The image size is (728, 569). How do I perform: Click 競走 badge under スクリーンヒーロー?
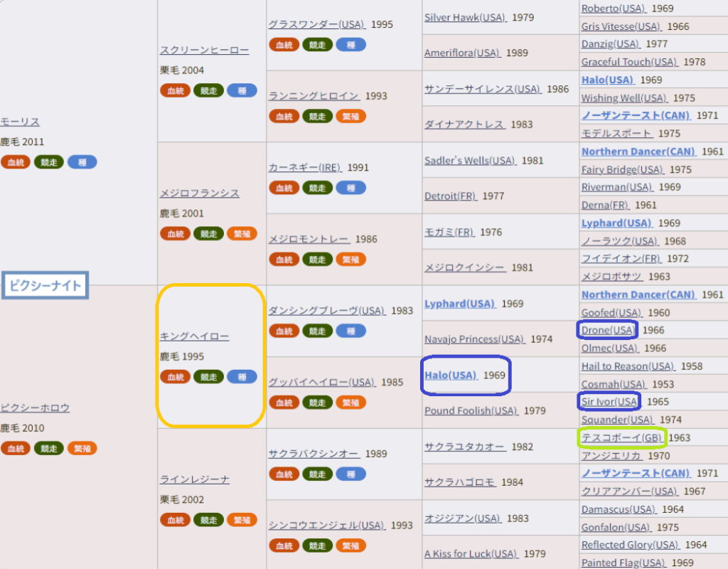click(x=208, y=90)
